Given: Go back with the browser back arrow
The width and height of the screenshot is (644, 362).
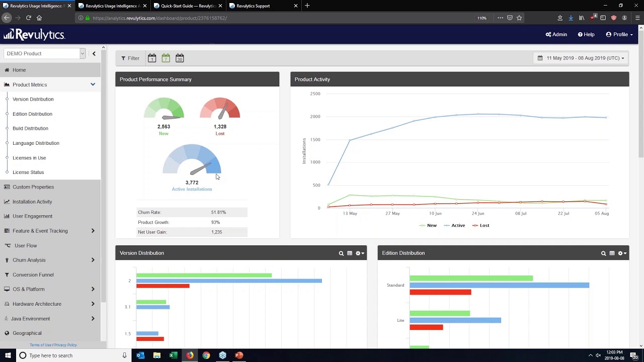Looking at the screenshot, I should click(7, 18).
